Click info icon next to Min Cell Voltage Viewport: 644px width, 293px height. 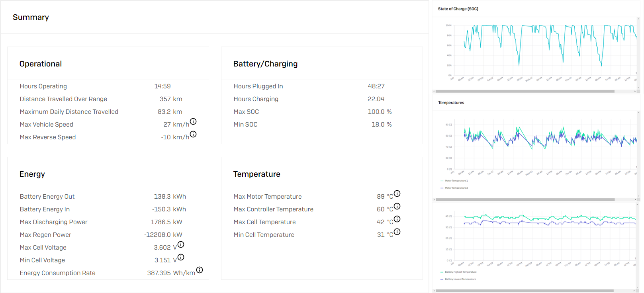pyautogui.click(x=181, y=257)
